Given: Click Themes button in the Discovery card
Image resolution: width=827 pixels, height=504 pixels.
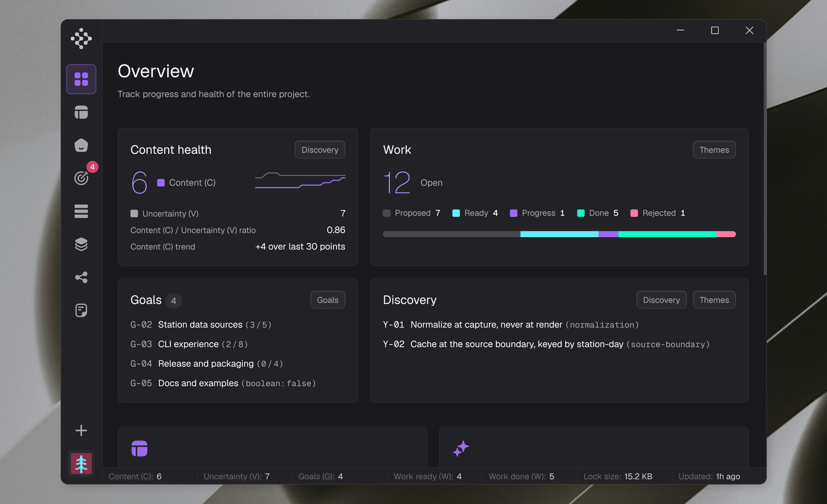Looking at the screenshot, I should point(714,300).
